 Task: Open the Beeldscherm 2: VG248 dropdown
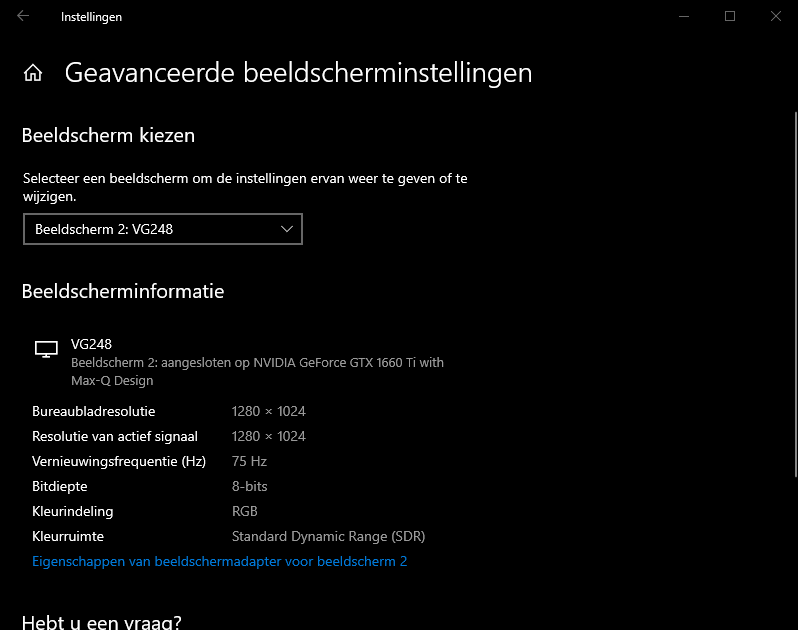(x=163, y=229)
